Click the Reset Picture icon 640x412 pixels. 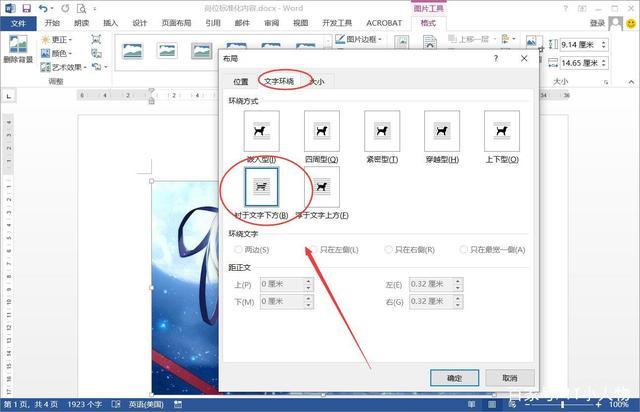pos(96,67)
